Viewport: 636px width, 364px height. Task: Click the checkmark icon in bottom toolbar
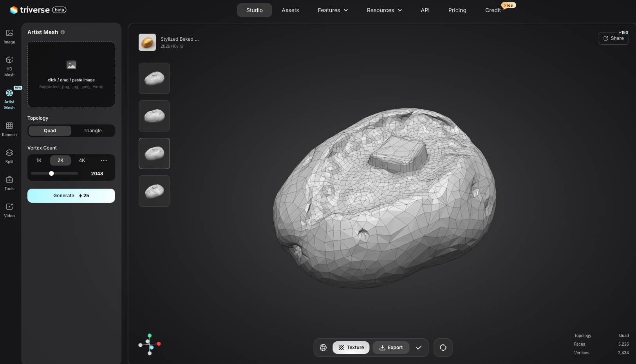click(419, 348)
